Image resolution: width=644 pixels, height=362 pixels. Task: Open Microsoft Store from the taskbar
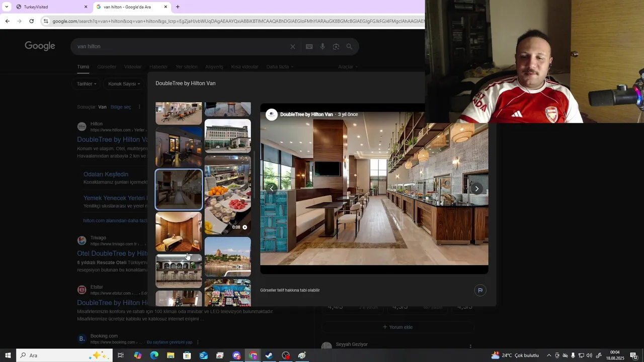pyautogui.click(x=187, y=355)
